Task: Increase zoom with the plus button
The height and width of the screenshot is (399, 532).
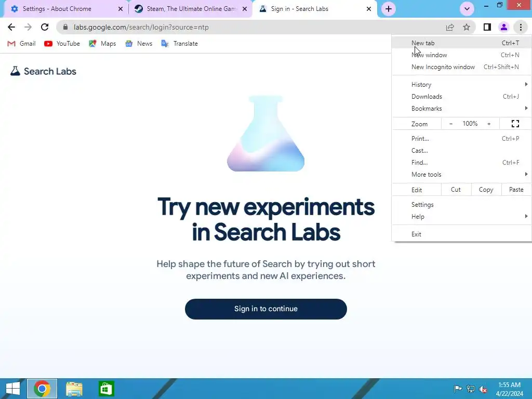Action: (489, 124)
